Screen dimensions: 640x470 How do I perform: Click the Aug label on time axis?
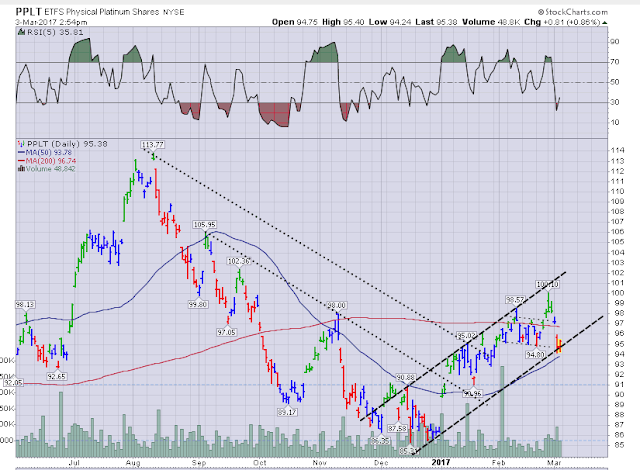pos(133,463)
